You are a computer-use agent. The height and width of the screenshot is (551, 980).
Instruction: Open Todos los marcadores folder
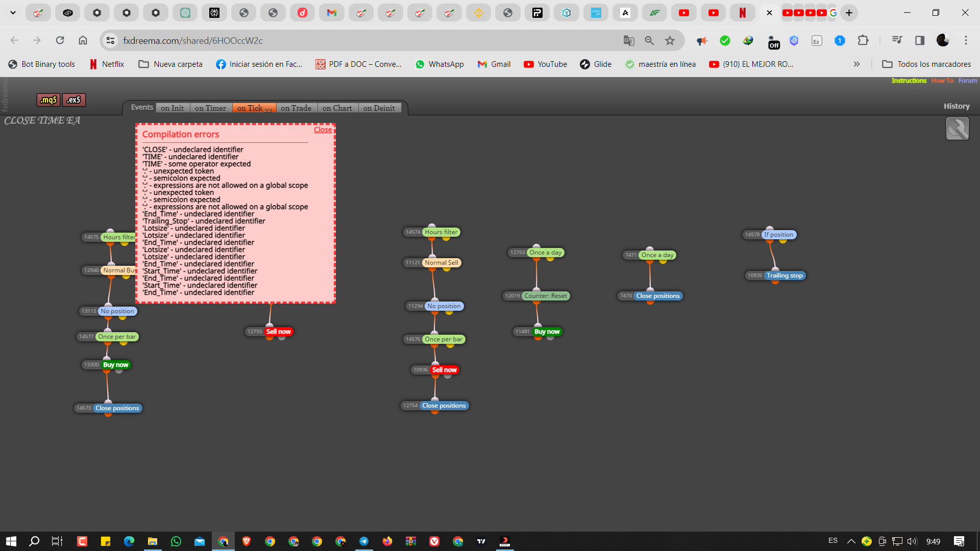point(927,64)
